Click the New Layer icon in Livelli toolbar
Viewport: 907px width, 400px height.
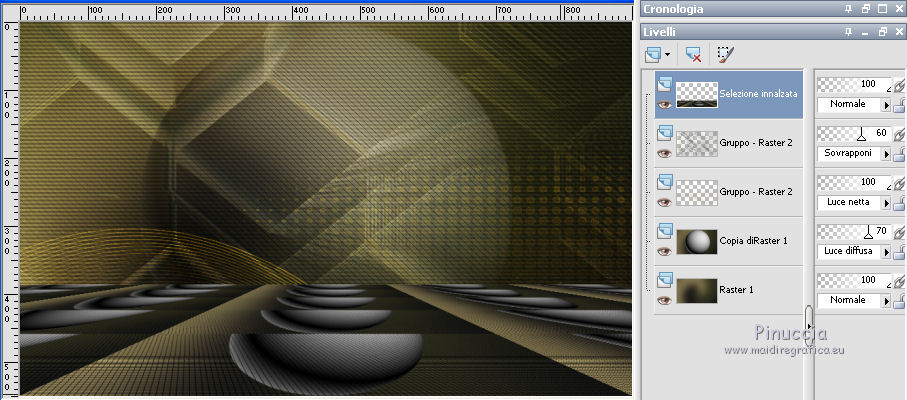[652, 55]
